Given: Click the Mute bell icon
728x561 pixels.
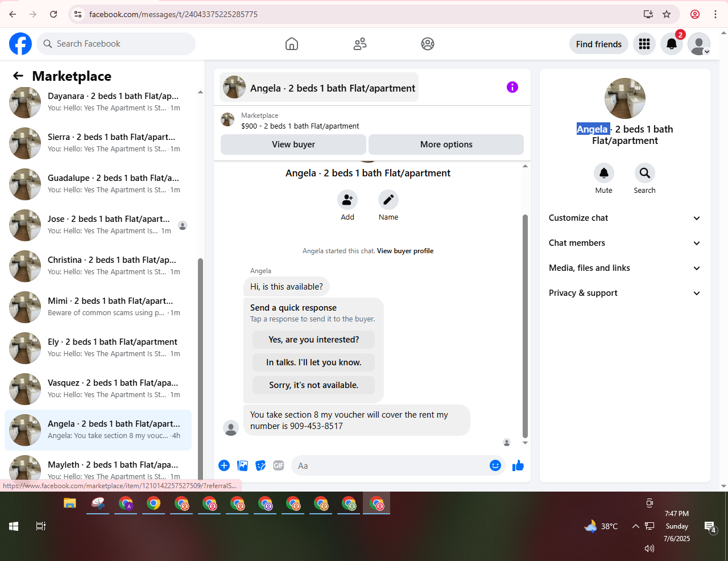Looking at the screenshot, I should [604, 173].
